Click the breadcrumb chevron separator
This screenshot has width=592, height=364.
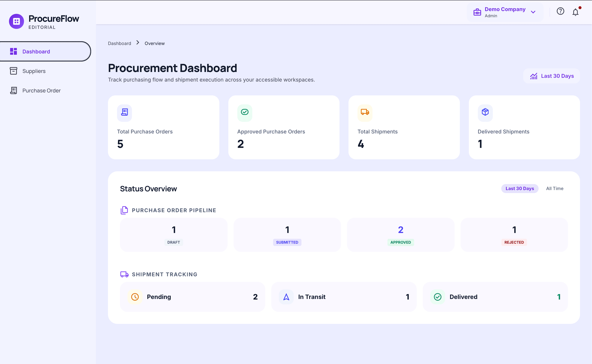click(138, 43)
